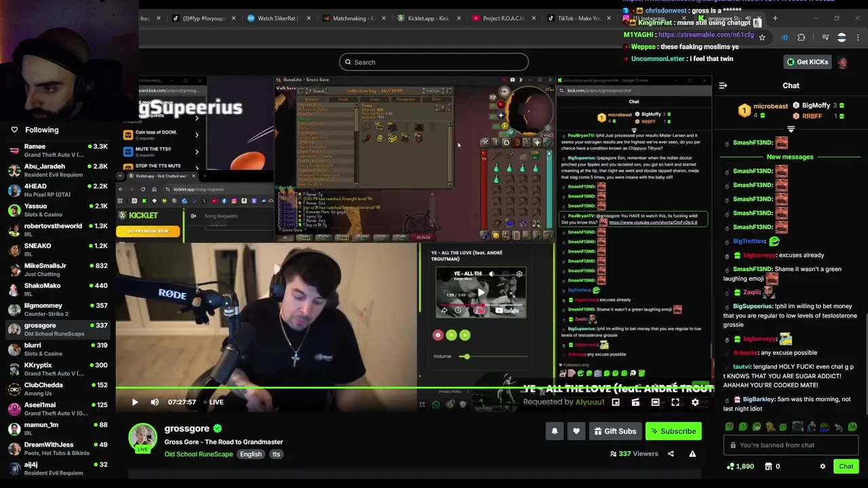Open the user profile avatar menu
This screenshot has width=868, height=488.
point(842,62)
